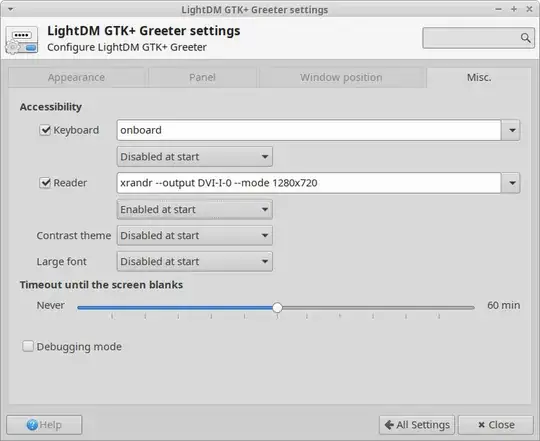The width and height of the screenshot is (540, 441).
Task: Click in the onboard keyboard command field
Action: coord(309,130)
